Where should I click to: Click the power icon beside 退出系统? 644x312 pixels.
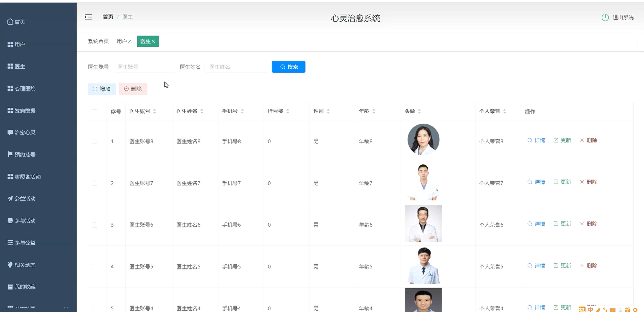[x=605, y=18]
